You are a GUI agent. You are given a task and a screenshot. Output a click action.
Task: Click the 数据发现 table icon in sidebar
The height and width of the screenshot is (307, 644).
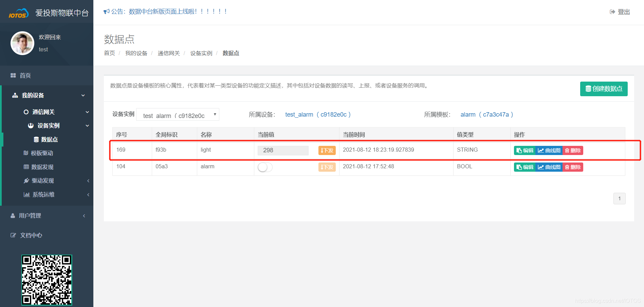26,167
